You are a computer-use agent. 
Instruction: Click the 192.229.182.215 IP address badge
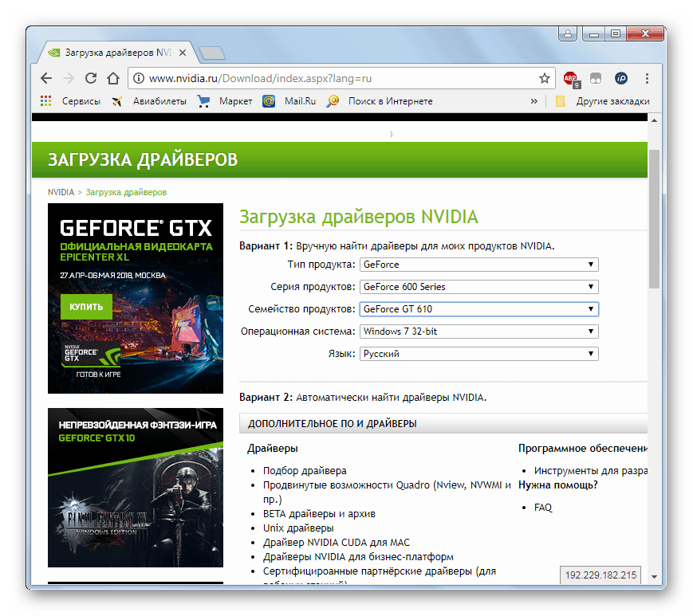tap(600, 575)
